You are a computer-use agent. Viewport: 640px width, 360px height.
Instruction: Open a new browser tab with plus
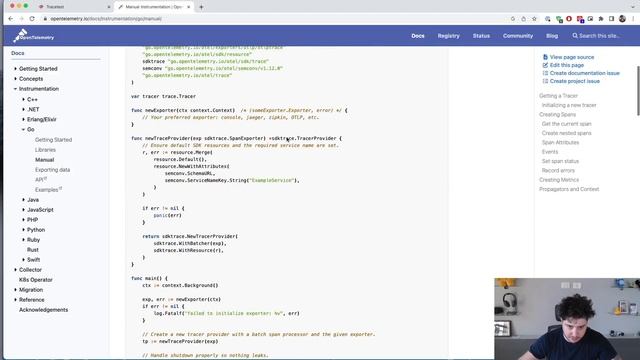201,7
